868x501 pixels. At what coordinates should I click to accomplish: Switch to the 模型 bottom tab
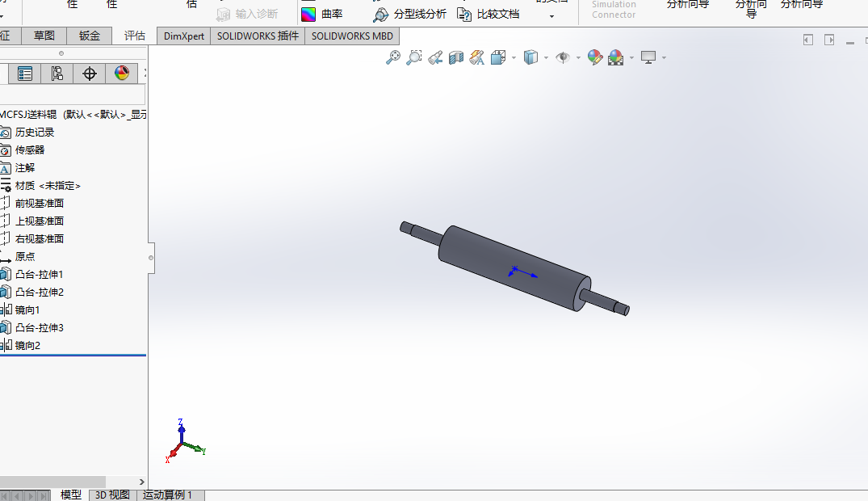pos(70,495)
